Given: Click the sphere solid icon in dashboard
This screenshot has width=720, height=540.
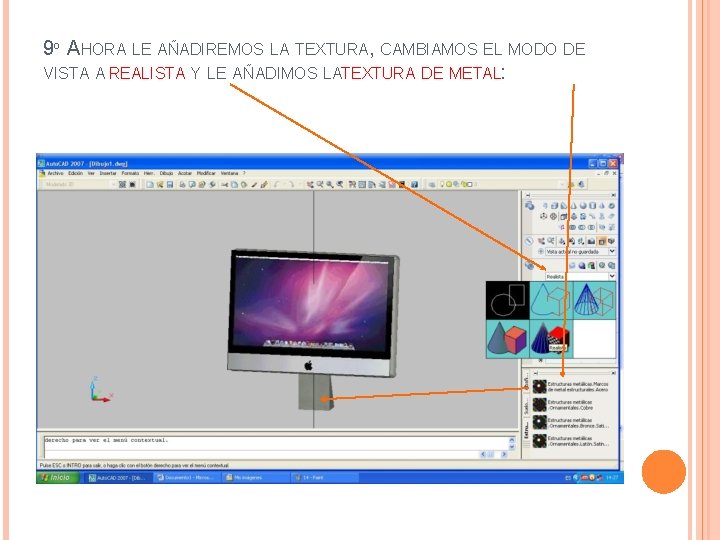Looking at the screenshot, I should pos(583,206).
